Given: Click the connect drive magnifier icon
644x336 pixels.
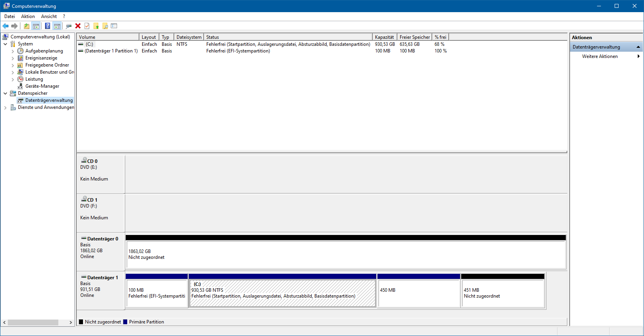Looking at the screenshot, I should click(69, 26).
